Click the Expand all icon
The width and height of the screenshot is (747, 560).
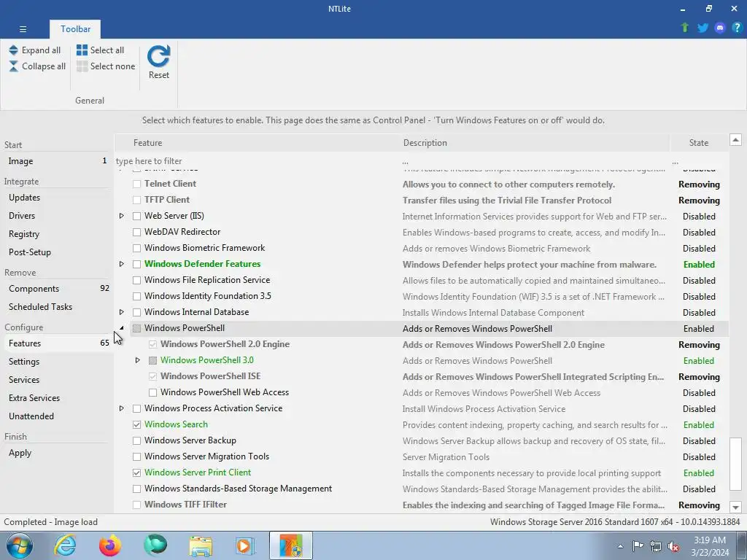click(13, 50)
